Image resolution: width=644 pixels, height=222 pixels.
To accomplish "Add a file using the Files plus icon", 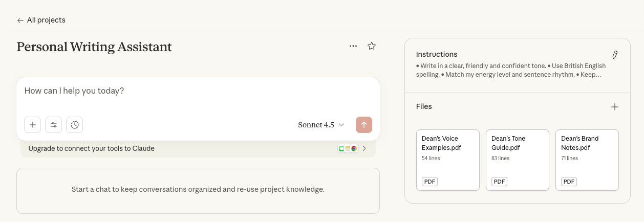I will coord(615,107).
